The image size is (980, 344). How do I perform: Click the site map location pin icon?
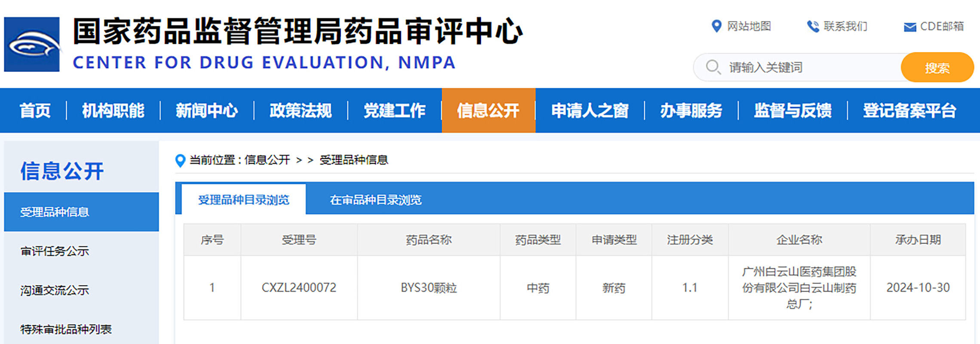pyautogui.click(x=716, y=26)
